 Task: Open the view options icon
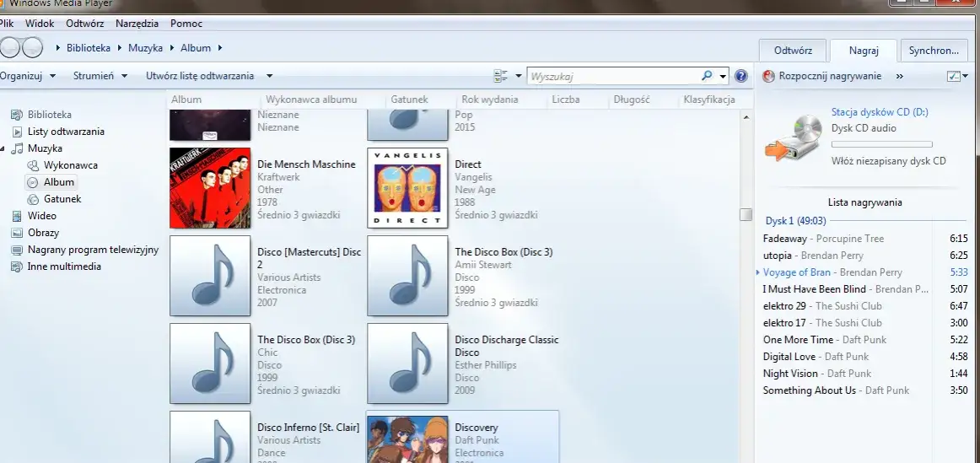pyautogui.click(x=501, y=76)
